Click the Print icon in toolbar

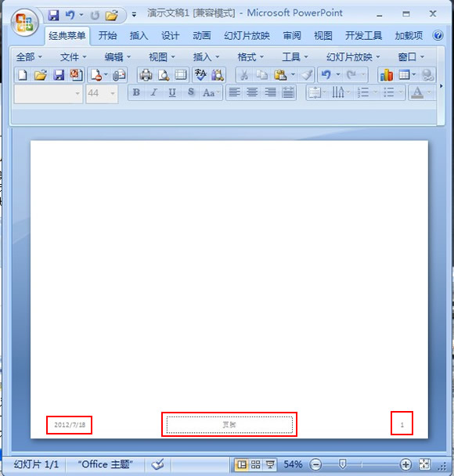146,75
